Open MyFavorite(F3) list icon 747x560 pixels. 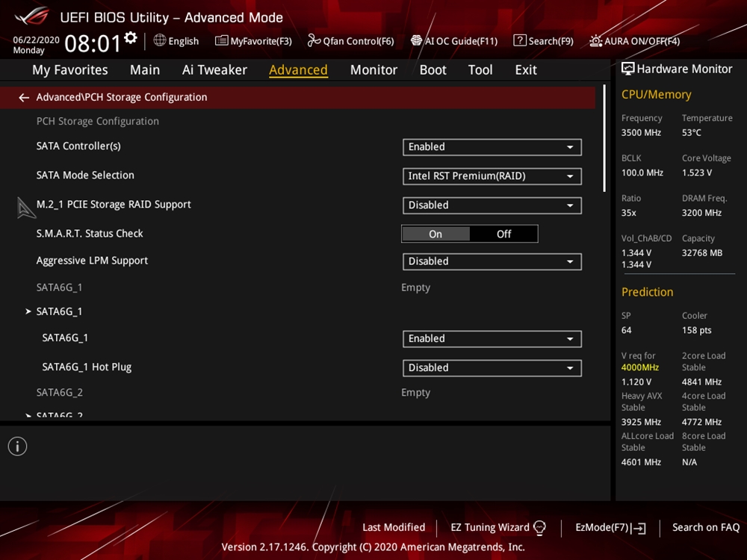coord(221,40)
